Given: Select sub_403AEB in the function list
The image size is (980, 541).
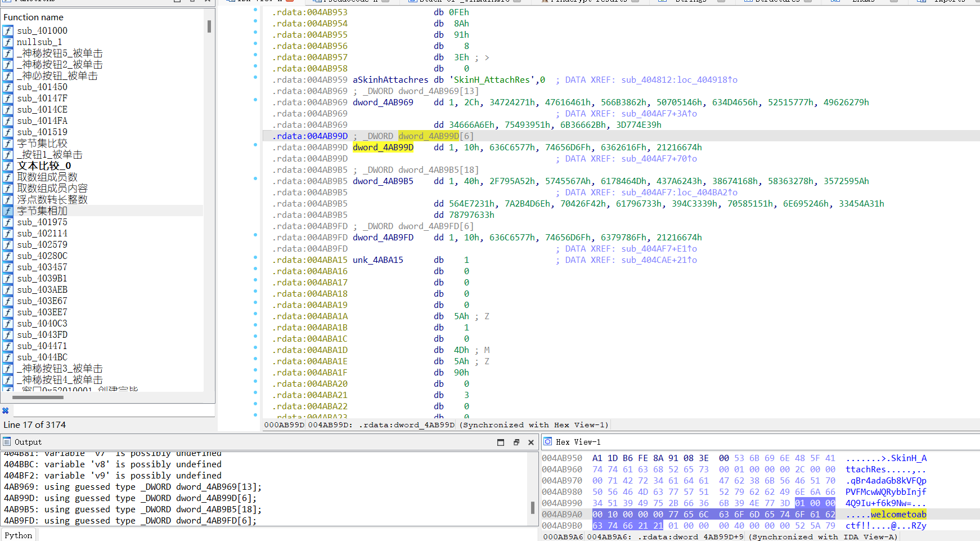Looking at the screenshot, I should pyautogui.click(x=42, y=290).
